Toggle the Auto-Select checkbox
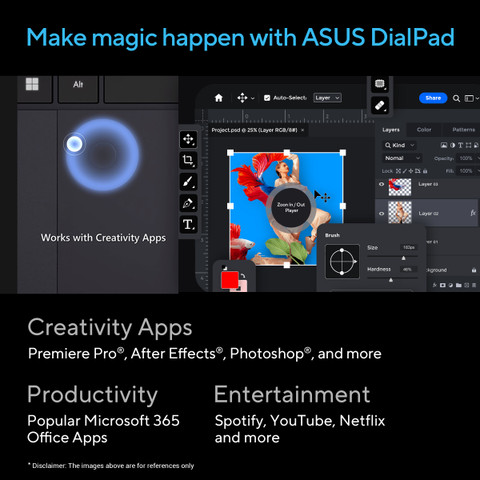 (267, 98)
